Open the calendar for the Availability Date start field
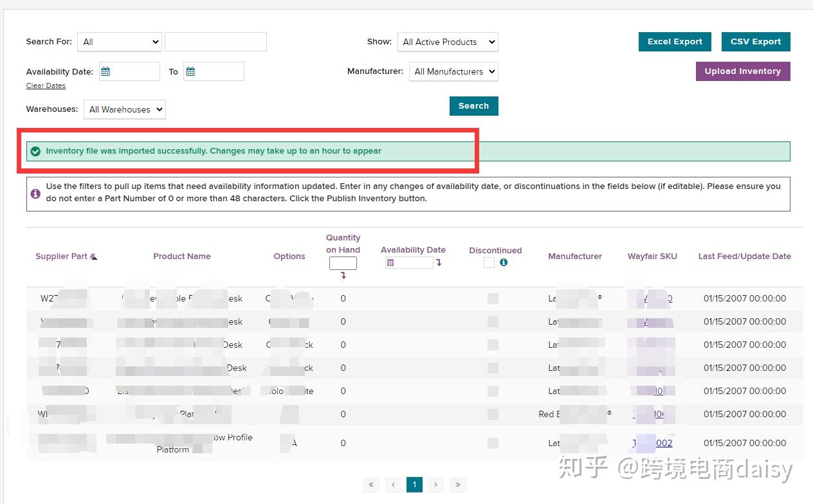Viewport: 813px width, 504px height. pos(107,71)
